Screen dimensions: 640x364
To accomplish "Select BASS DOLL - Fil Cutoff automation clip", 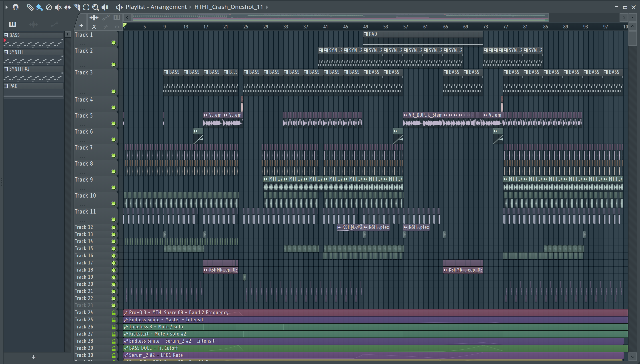I will pos(376,348).
